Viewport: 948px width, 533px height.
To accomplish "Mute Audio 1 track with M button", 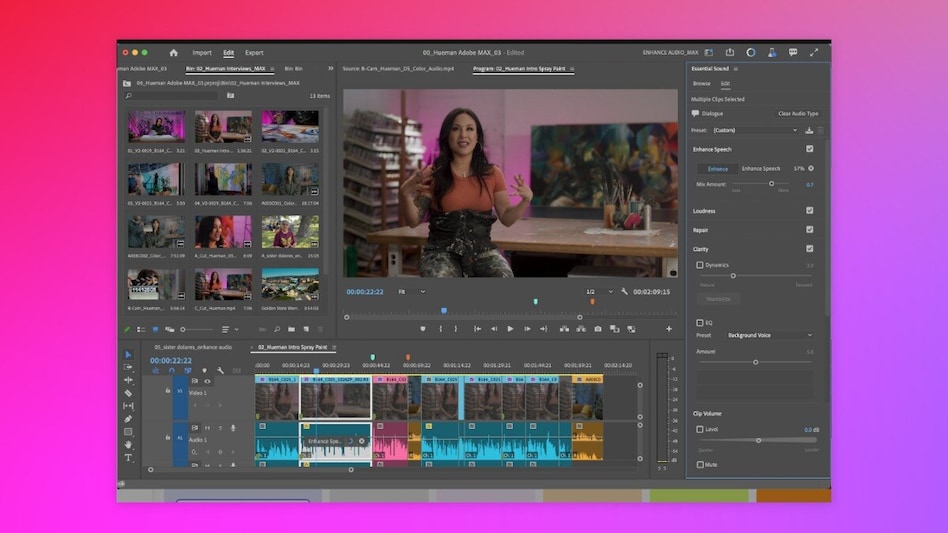I will point(207,428).
